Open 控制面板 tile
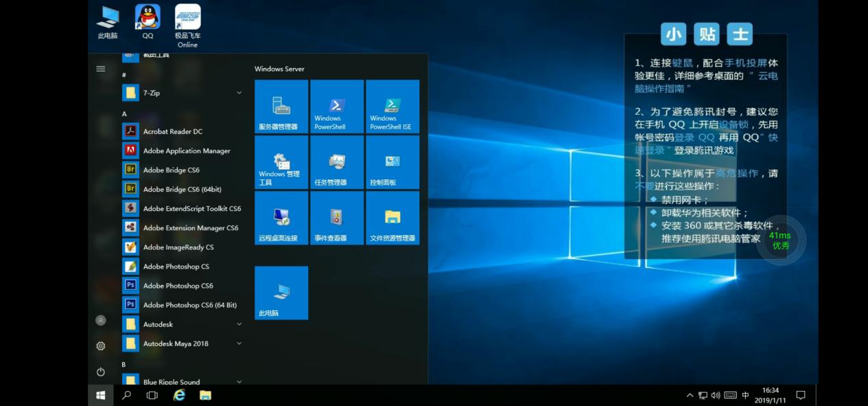 pyautogui.click(x=392, y=162)
